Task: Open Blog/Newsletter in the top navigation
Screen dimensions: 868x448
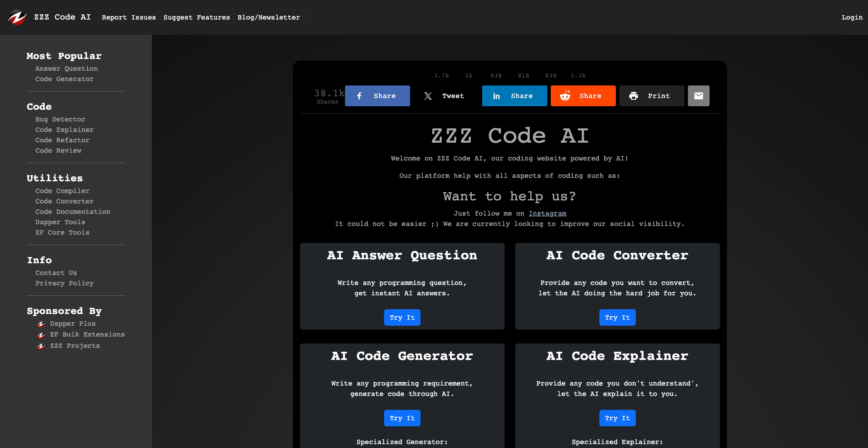Action: (269, 17)
